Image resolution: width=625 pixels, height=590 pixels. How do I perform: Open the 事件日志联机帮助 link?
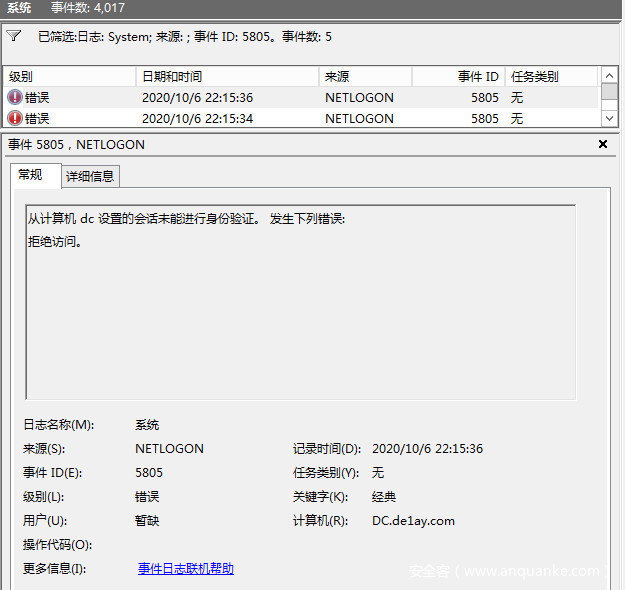click(x=186, y=569)
